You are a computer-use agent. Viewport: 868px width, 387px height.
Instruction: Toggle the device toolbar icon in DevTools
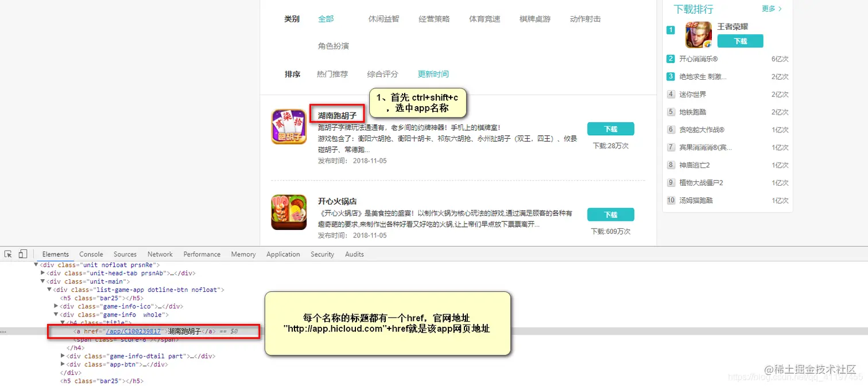pyautogui.click(x=22, y=253)
